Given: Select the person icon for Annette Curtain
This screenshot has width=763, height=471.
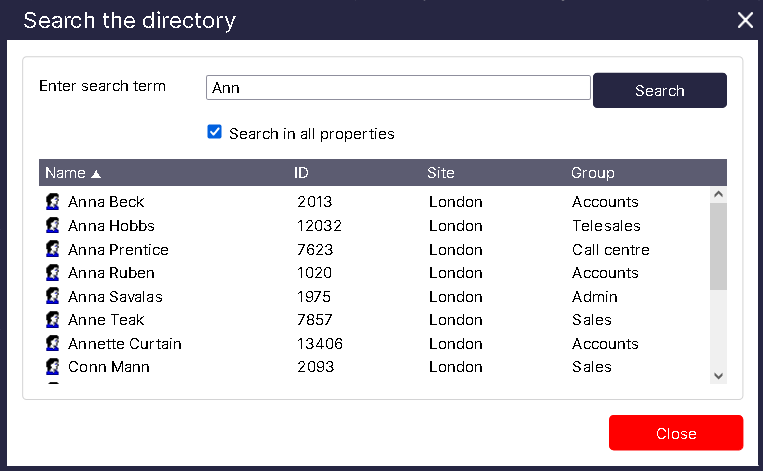Looking at the screenshot, I should tap(53, 344).
